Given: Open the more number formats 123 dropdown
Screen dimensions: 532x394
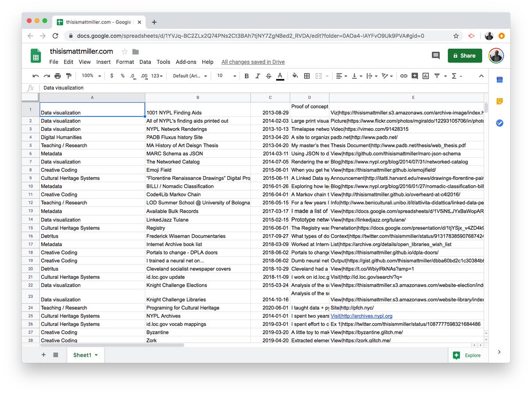Looking at the screenshot, I should (157, 76).
